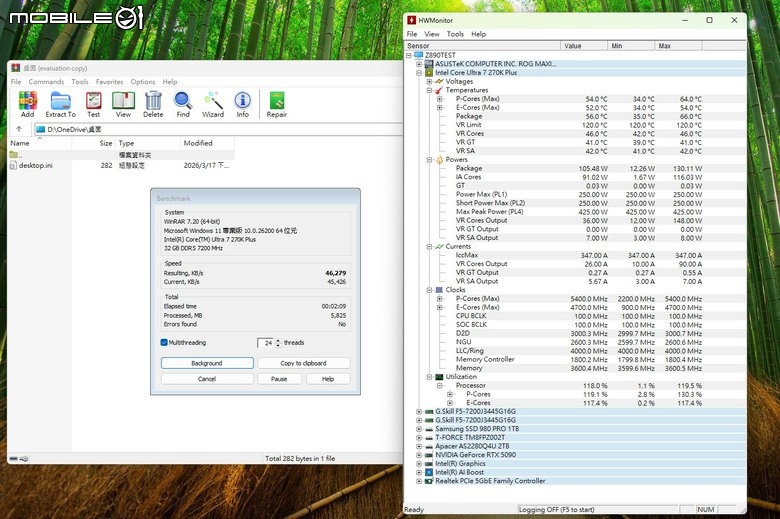
Task: Expand the Voltages node in HWMonitor
Action: 429,82
